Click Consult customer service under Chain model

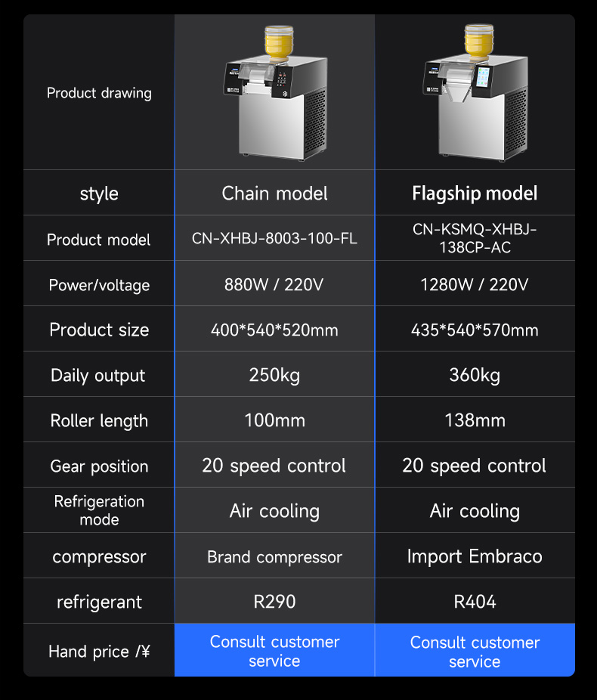[x=274, y=651]
